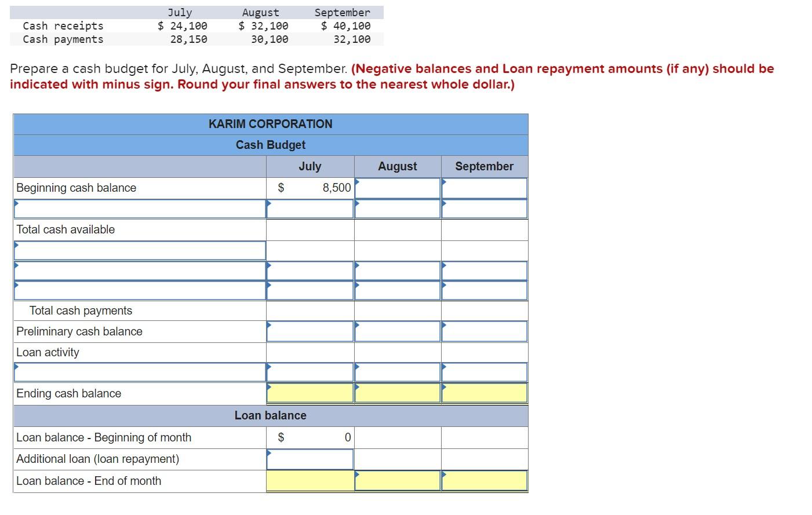
Task: Click September cell two rows above Total cash payments
Action: pos(485,271)
